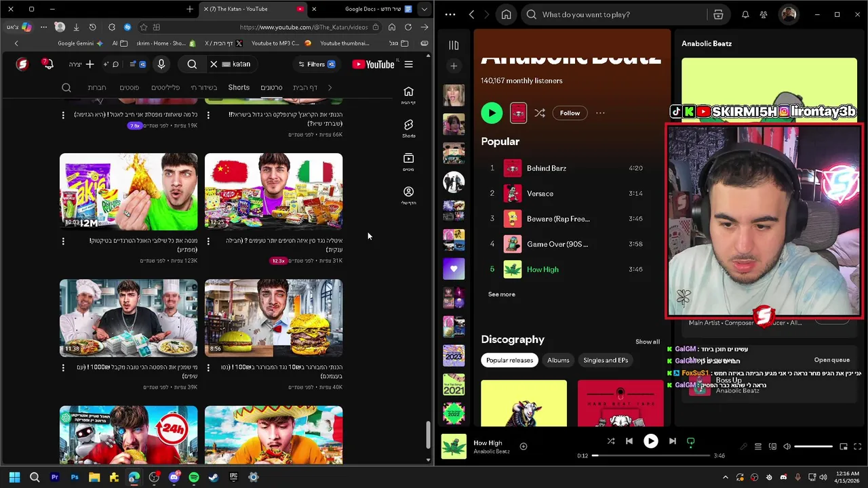Open Spotify notifications bell

click(745, 15)
